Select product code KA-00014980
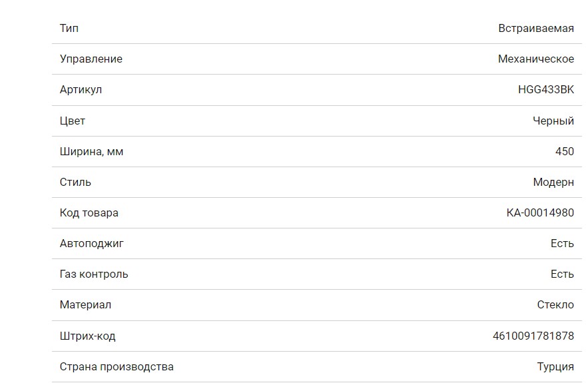Viewport: 588px width, 385px height. [539, 213]
